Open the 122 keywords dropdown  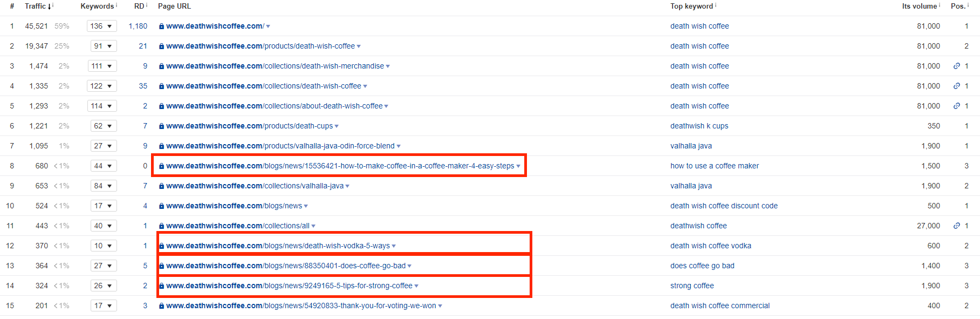(102, 86)
